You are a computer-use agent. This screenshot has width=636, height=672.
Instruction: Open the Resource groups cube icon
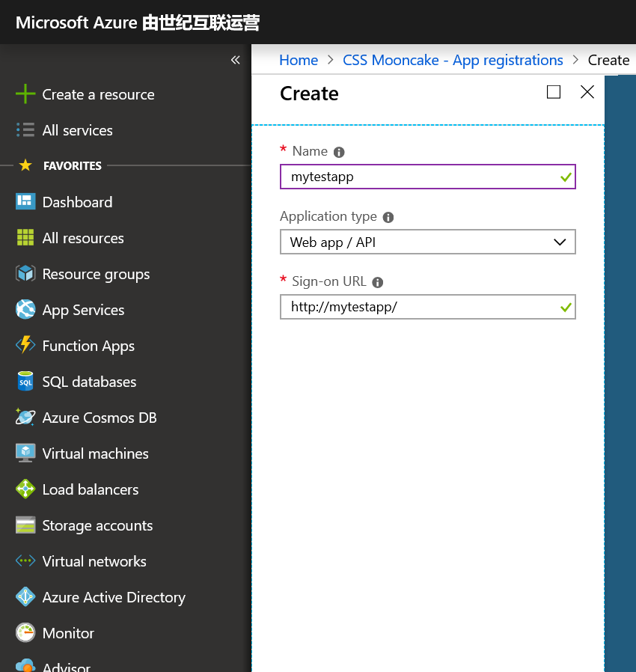tap(25, 274)
